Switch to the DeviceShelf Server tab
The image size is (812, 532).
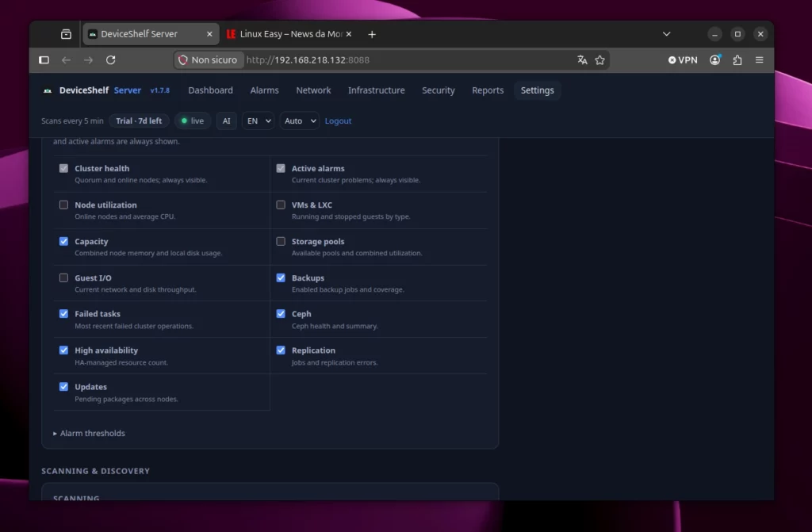(150, 34)
